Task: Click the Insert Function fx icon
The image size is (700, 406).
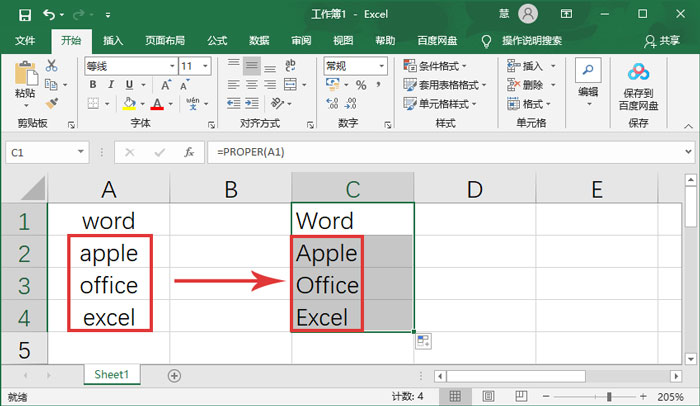Action: pos(188,152)
